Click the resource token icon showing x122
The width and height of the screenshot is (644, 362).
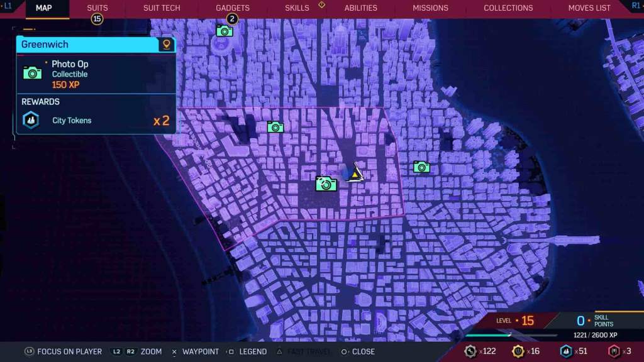pos(470,351)
